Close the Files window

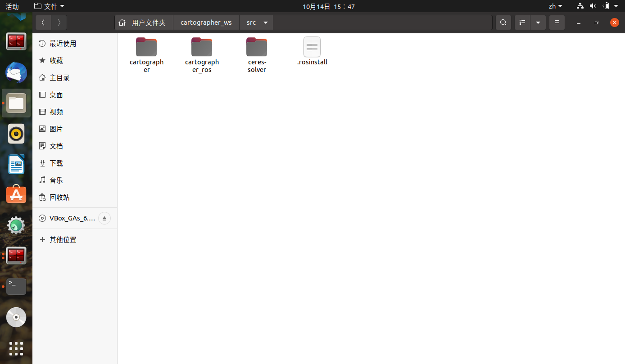(x=614, y=22)
